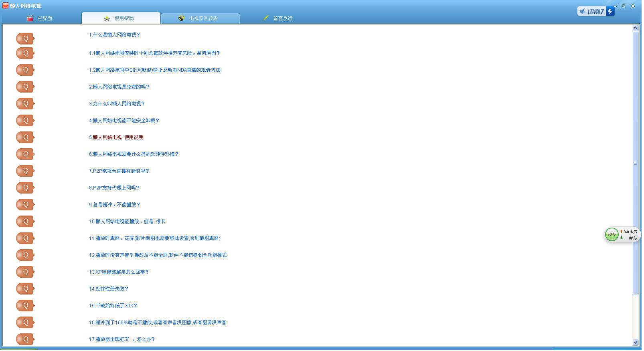Open link 17.播放器出现红叉
This screenshot has width=644, height=351.
[122, 339]
